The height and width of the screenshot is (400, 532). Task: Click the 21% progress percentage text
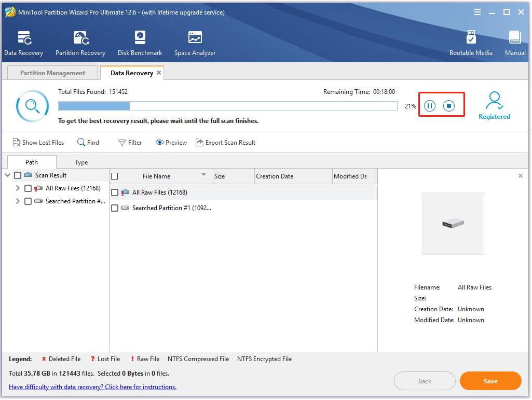410,106
